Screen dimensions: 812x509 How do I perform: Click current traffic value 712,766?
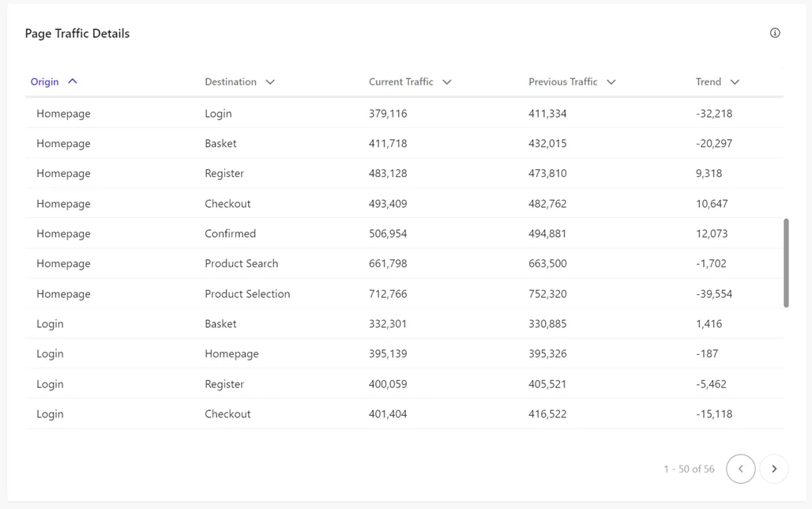(x=388, y=294)
